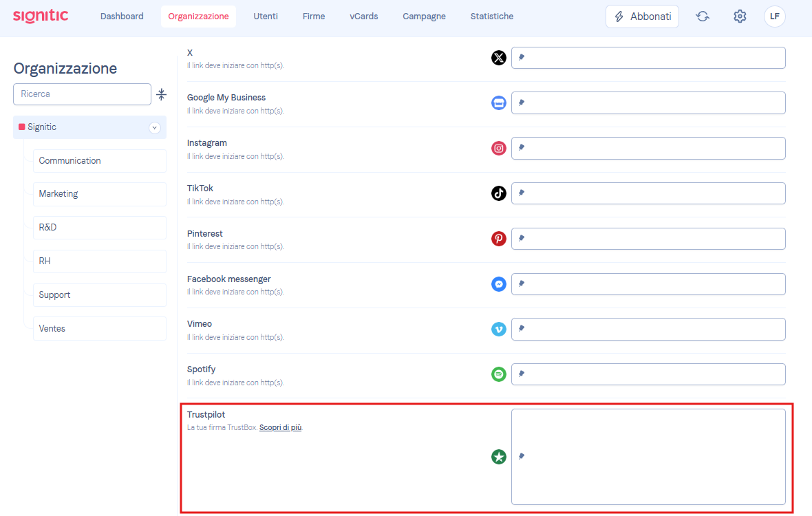Click pin icon in Trustpilot field

point(522,456)
